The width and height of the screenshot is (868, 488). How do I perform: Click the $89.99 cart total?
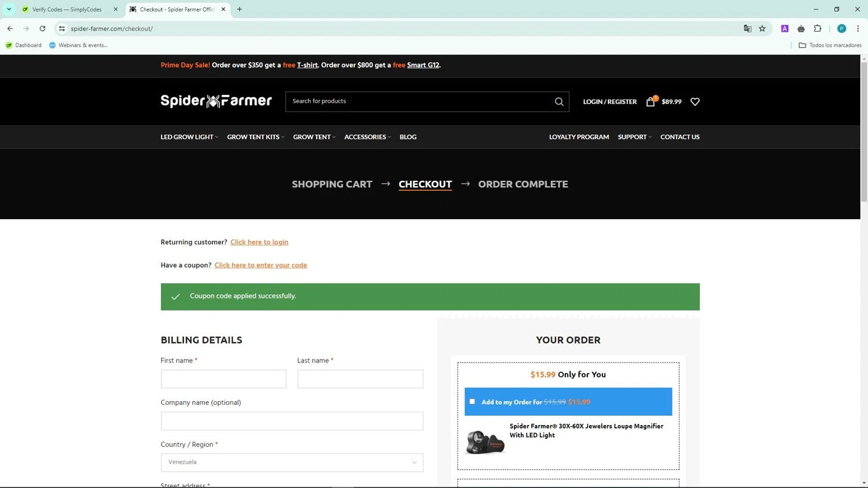coord(671,102)
